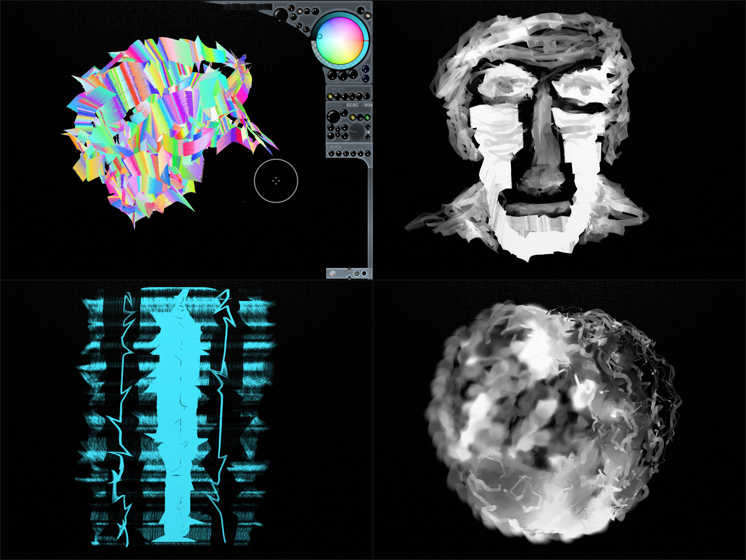Toggle the green lit button in Brush panel
The width and height of the screenshot is (746, 560).
pos(367,117)
